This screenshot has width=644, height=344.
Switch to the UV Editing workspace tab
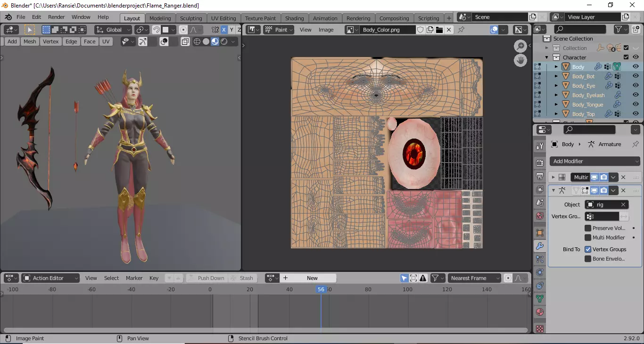point(223,18)
